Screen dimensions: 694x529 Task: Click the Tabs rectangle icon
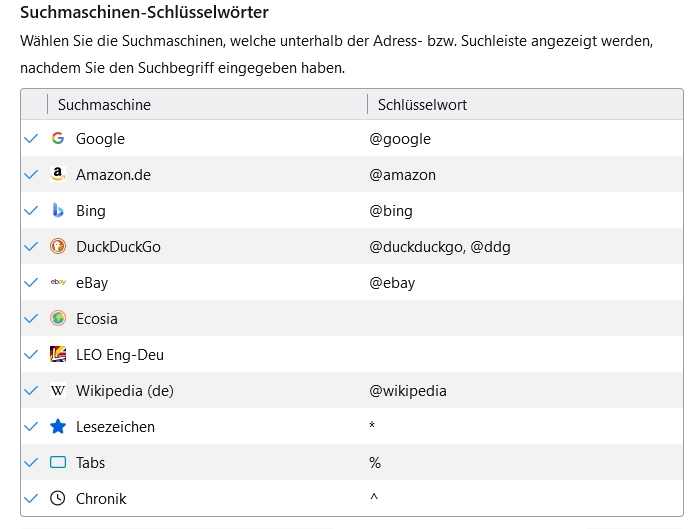pyautogui.click(x=58, y=463)
